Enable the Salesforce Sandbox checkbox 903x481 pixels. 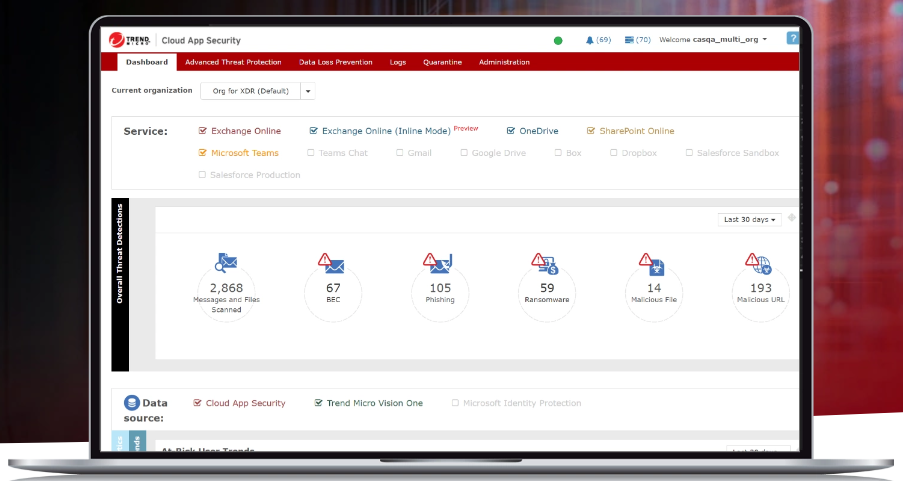(689, 153)
